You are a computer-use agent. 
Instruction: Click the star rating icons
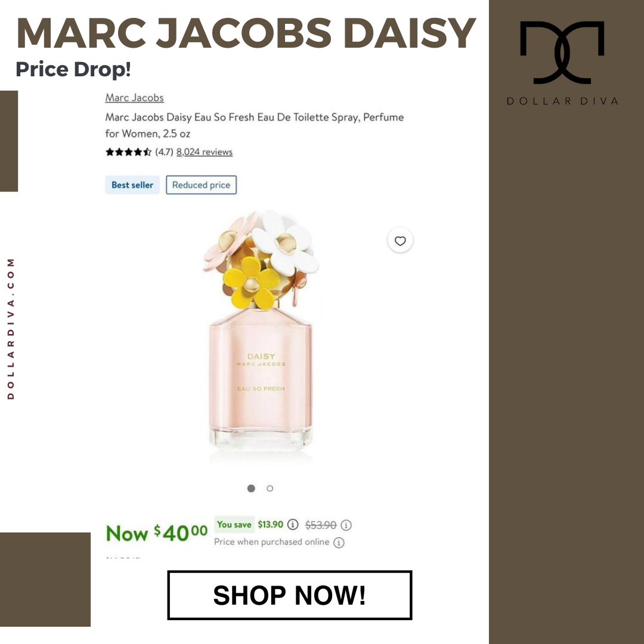128,152
